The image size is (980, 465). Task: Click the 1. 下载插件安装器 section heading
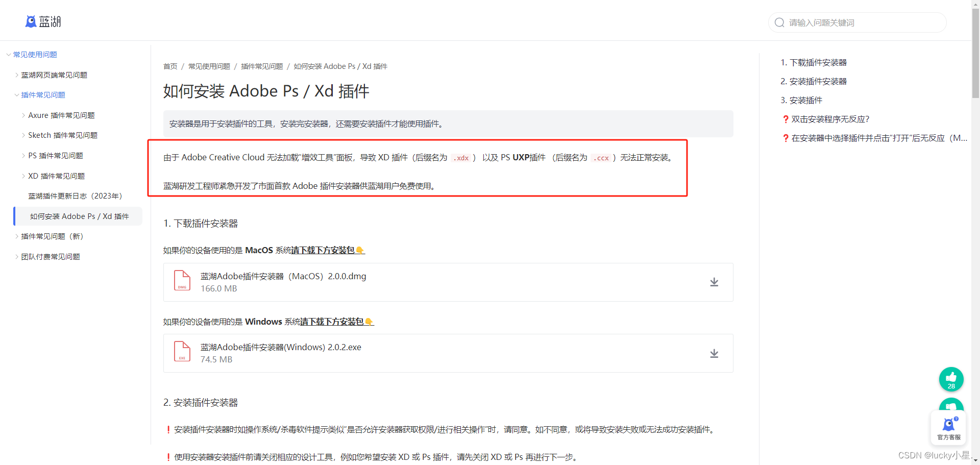(x=201, y=224)
